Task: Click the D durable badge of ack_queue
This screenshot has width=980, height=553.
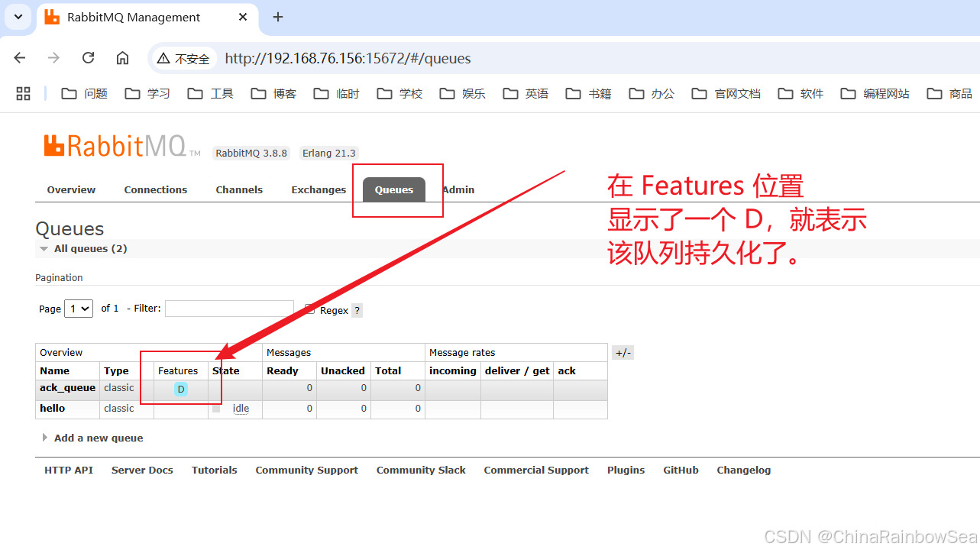Action: [181, 390]
